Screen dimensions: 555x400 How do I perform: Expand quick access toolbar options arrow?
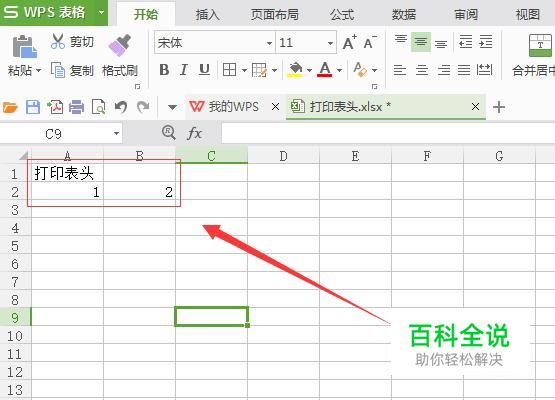[x=172, y=107]
